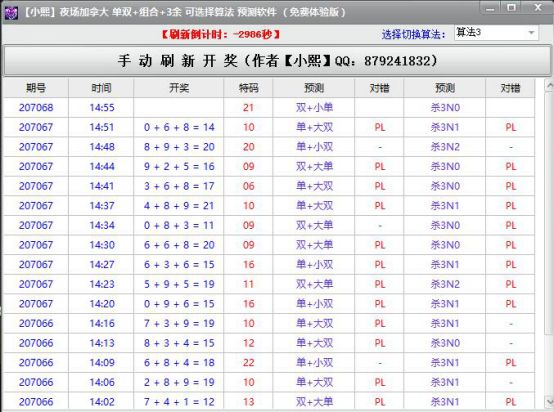This screenshot has width=554, height=412.
Task: Click draw result 8 + 9 + 3 = 20
Action: tap(179, 147)
